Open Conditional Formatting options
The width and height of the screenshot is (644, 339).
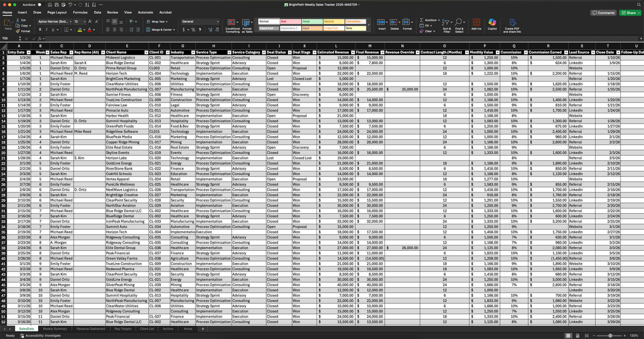coord(232,25)
